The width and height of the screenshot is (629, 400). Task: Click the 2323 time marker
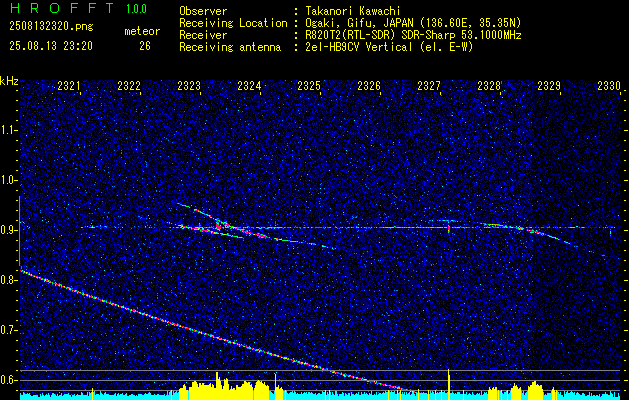point(189,86)
